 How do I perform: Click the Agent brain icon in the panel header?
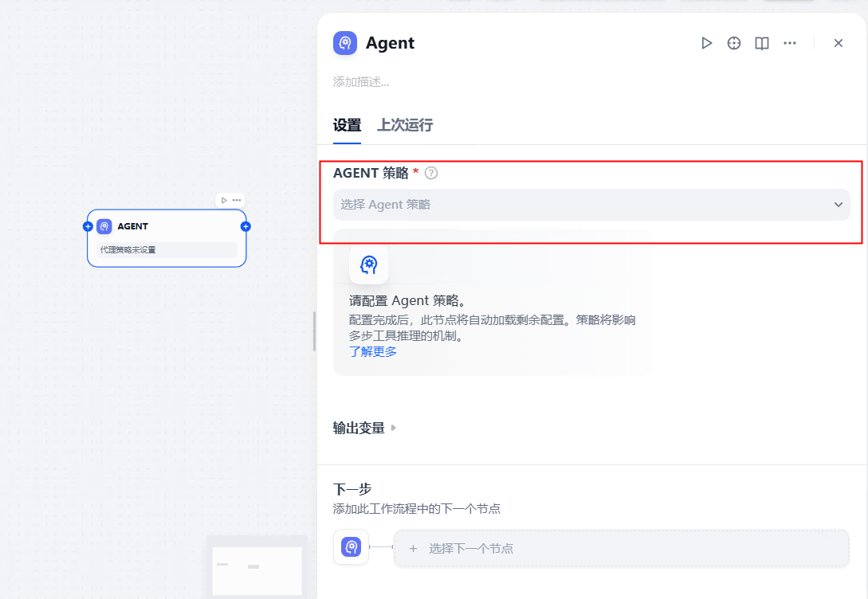(344, 42)
